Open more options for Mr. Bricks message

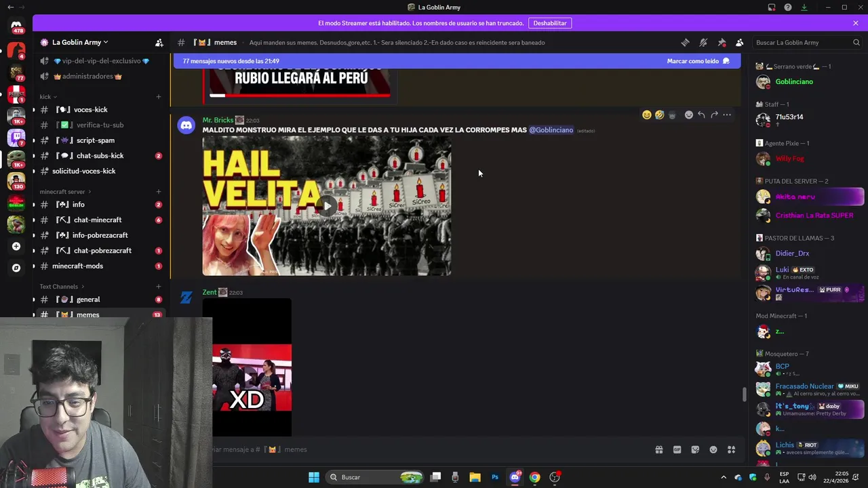coord(727,115)
